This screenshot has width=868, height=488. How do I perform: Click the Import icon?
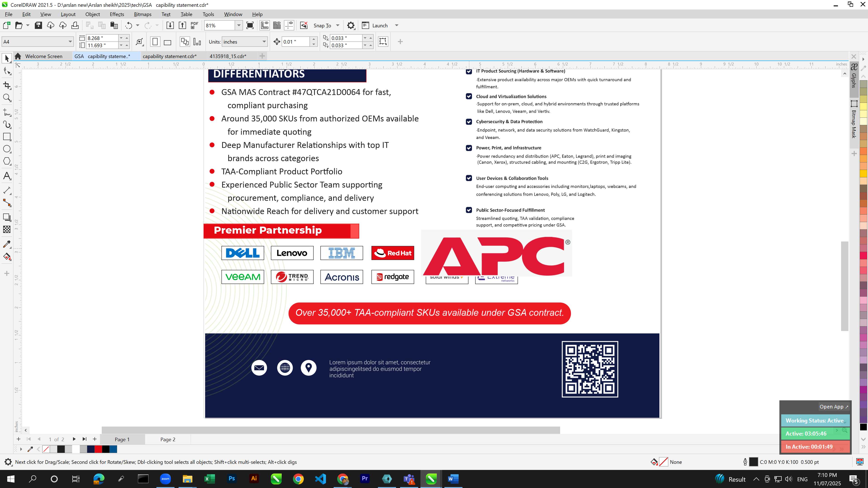click(x=170, y=25)
